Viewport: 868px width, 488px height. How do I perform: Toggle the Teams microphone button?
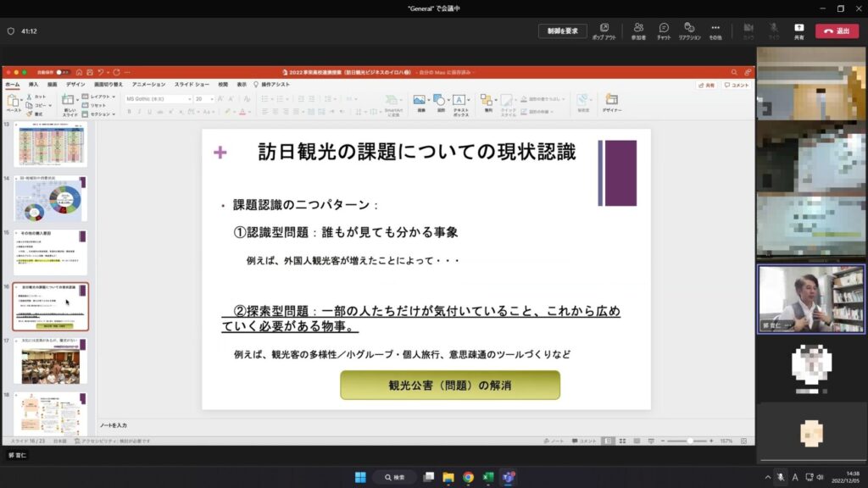pyautogui.click(x=773, y=31)
